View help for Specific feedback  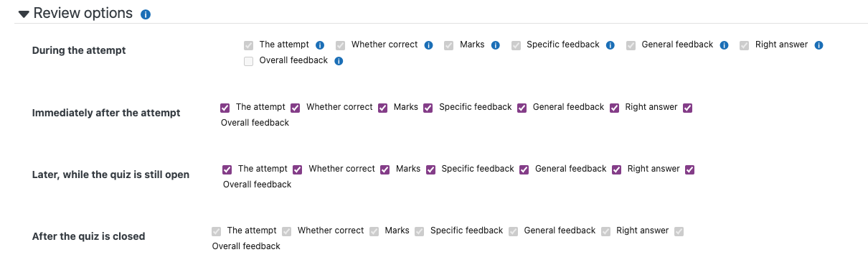point(610,45)
